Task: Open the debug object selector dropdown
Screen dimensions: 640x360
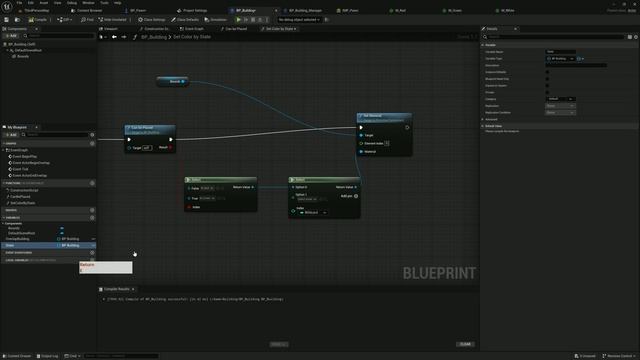Action: point(299,20)
